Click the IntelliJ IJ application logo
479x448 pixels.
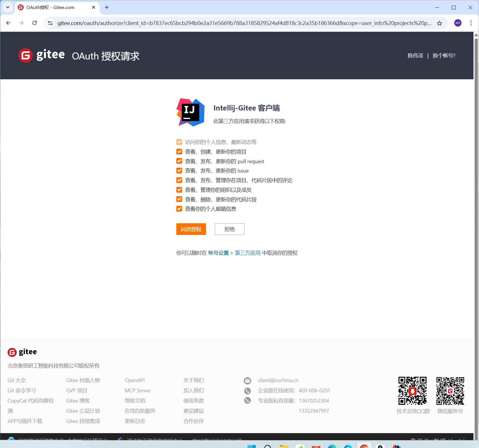coord(191,112)
